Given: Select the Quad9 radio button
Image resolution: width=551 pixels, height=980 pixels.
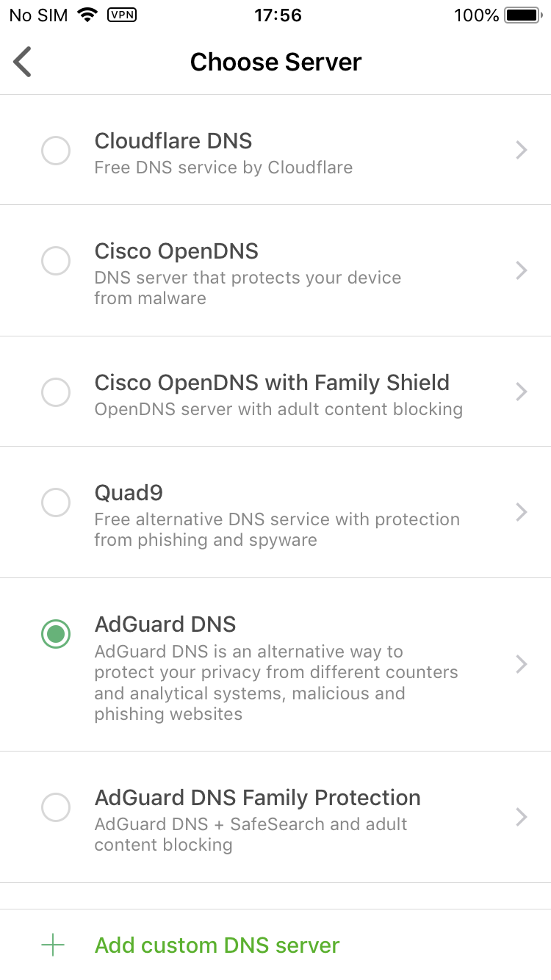Looking at the screenshot, I should [x=56, y=503].
